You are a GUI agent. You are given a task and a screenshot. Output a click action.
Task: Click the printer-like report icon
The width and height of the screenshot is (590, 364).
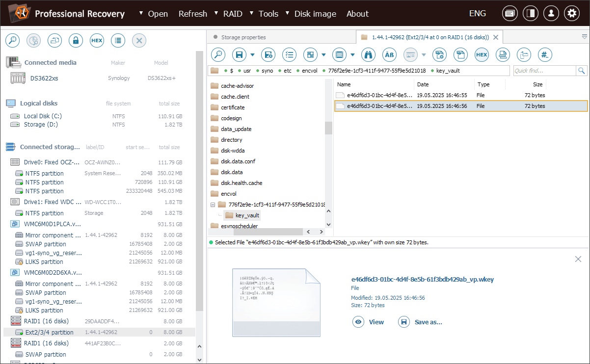click(503, 54)
